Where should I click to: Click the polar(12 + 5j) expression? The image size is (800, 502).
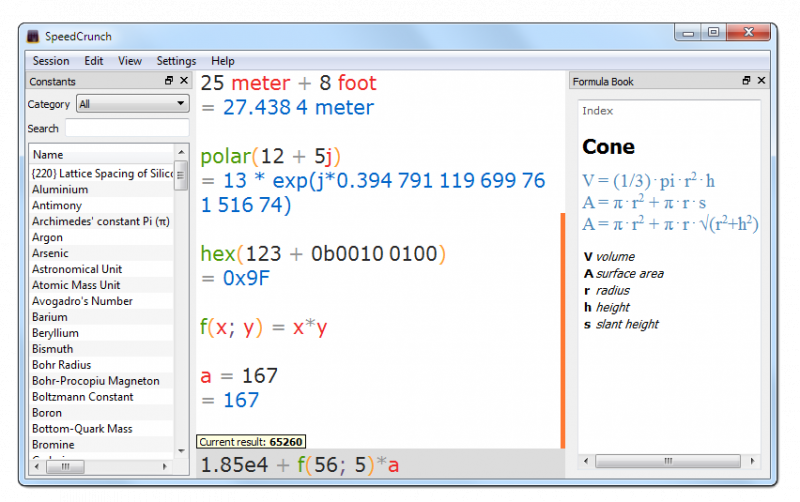pos(270,156)
